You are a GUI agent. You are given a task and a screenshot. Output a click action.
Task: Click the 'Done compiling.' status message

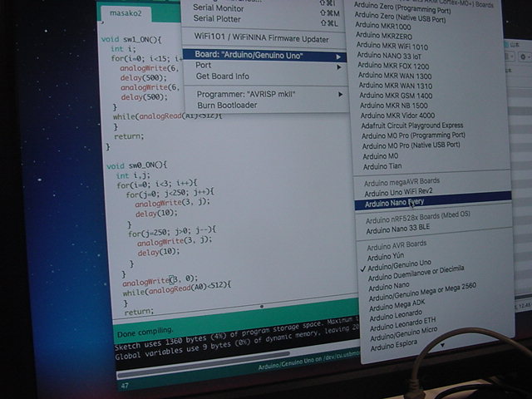[145, 332]
